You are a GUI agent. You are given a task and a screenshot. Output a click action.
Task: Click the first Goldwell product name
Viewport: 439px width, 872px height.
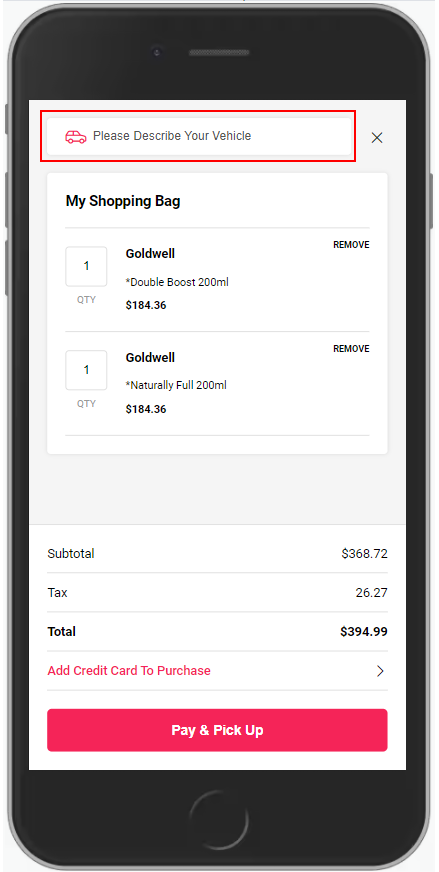coord(150,254)
